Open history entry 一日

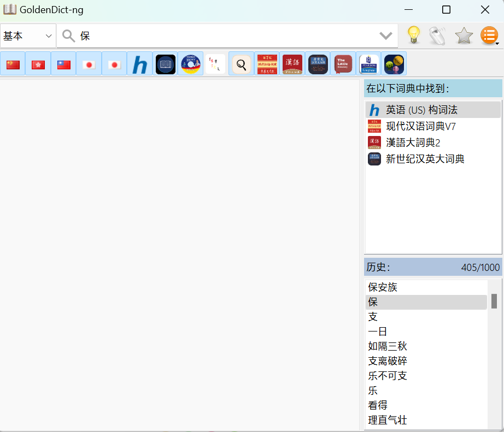(426, 332)
